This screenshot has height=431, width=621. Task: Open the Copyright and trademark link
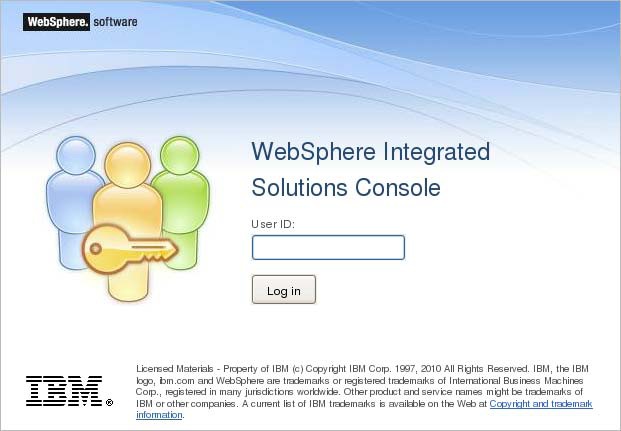coord(541,404)
